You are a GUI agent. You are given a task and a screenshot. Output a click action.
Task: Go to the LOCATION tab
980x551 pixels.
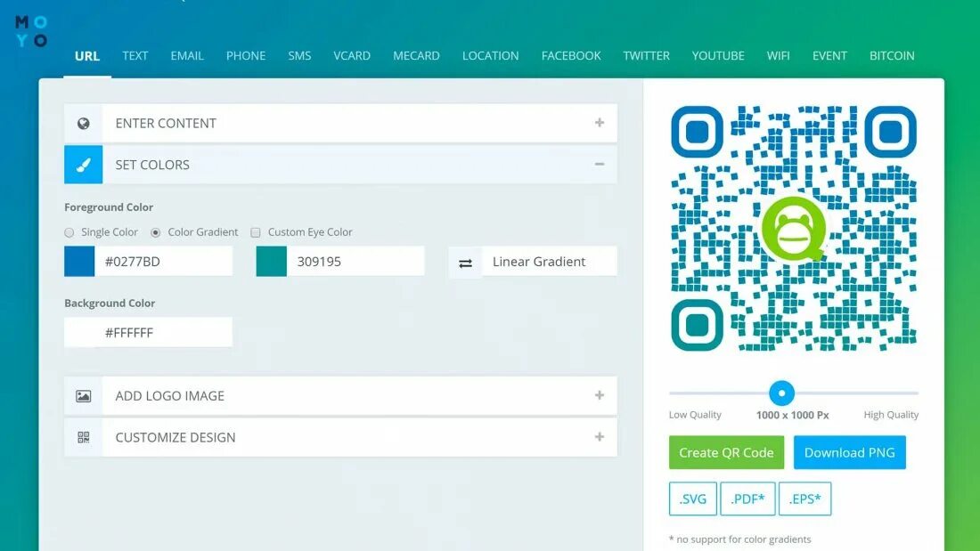(491, 55)
